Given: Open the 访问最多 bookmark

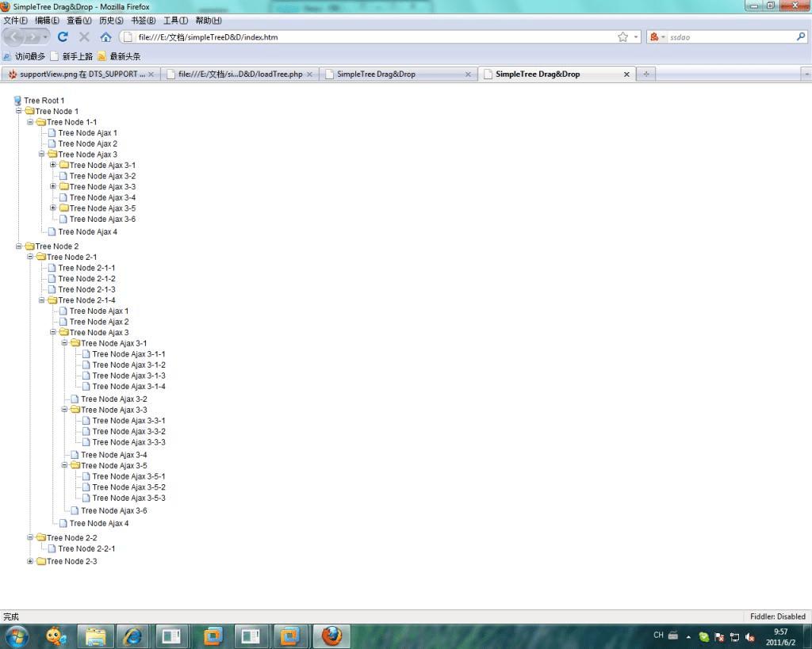Looking at the screenshot, I should (x=25, y=56).
